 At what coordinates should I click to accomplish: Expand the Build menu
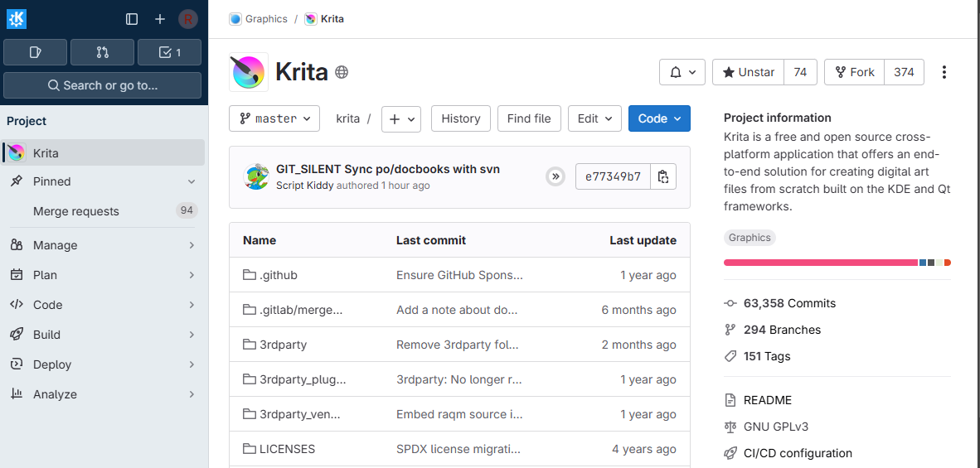(x=103, y=335)
